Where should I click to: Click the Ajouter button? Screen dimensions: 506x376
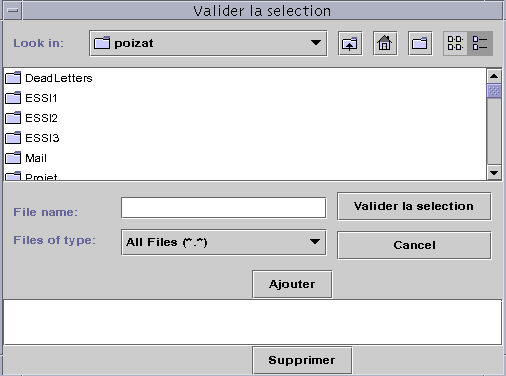(292, 284)
